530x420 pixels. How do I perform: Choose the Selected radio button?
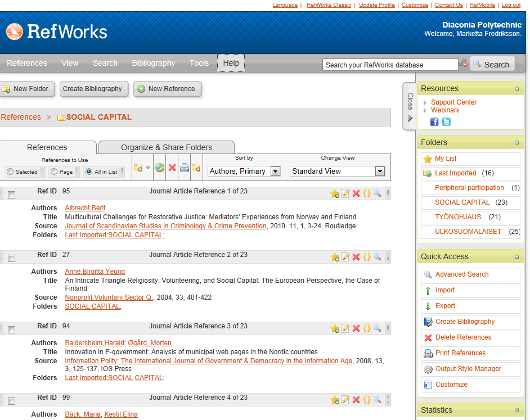(x=10, y=171)
